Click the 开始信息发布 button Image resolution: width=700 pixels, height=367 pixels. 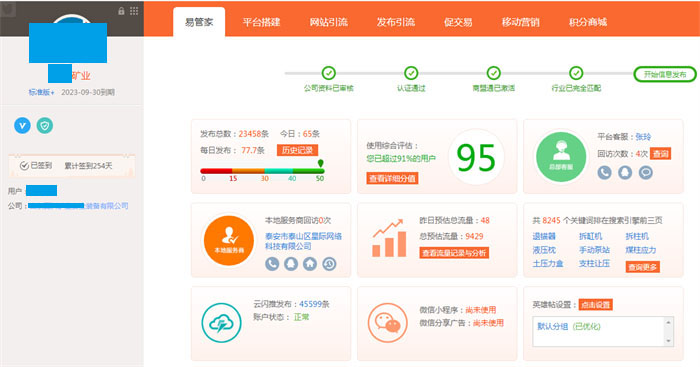(665, 74)
